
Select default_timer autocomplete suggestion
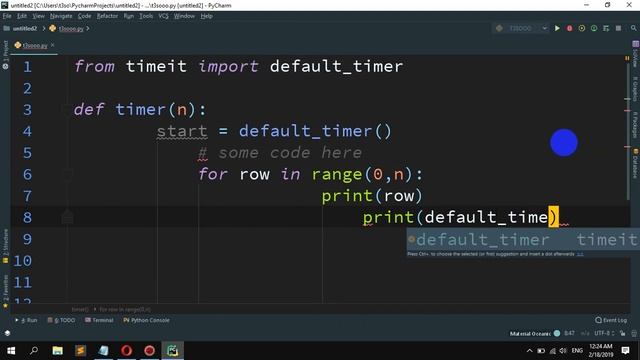point(523,240)
